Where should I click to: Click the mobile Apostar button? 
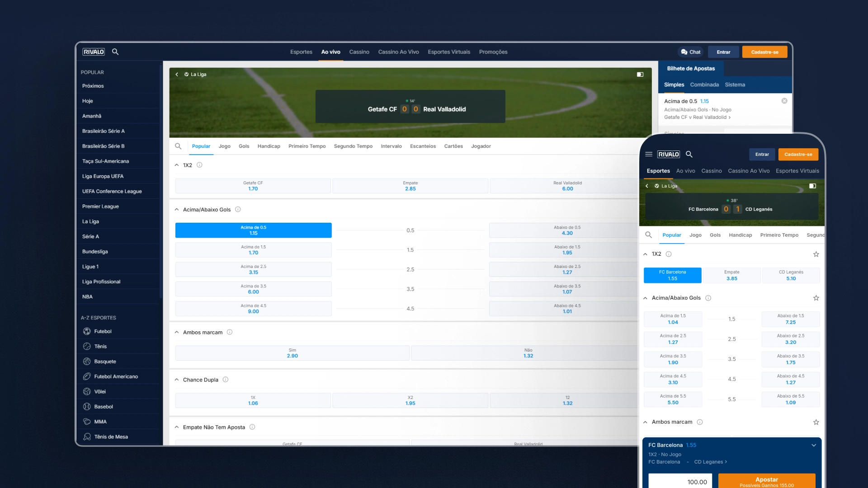767,482
